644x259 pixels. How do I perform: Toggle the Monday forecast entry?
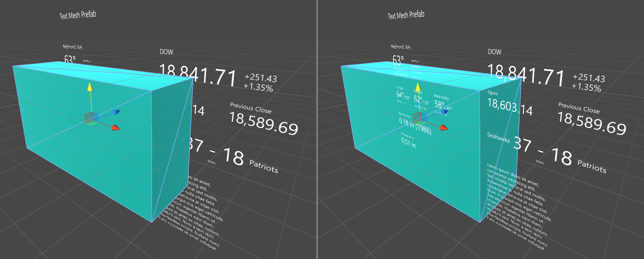coord(401,95)
